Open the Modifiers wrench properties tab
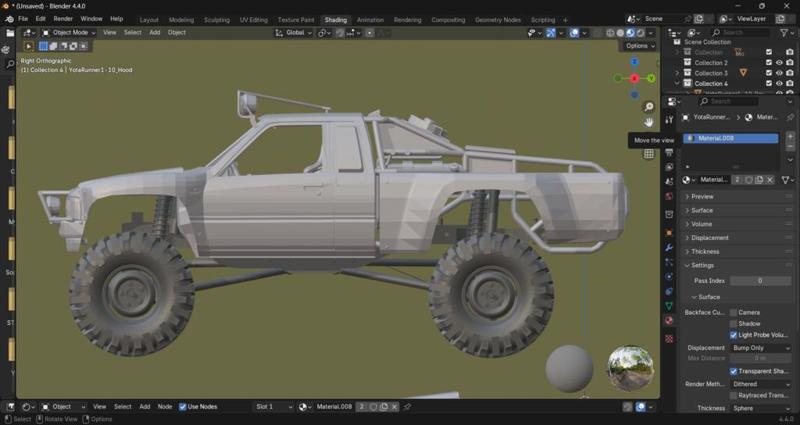Image resolution: width=800 pixels, height=425 pixels. (669, 247)
